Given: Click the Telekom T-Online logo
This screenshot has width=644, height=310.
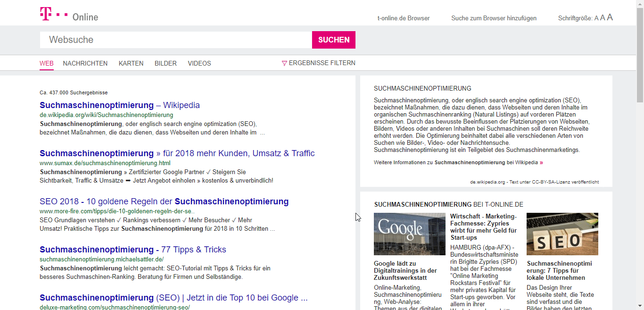Looking at the screenshot, I should click(69, 15).
